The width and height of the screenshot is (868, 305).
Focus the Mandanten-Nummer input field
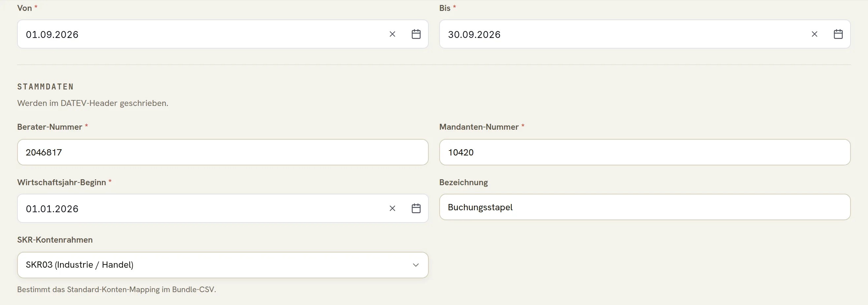645,152
